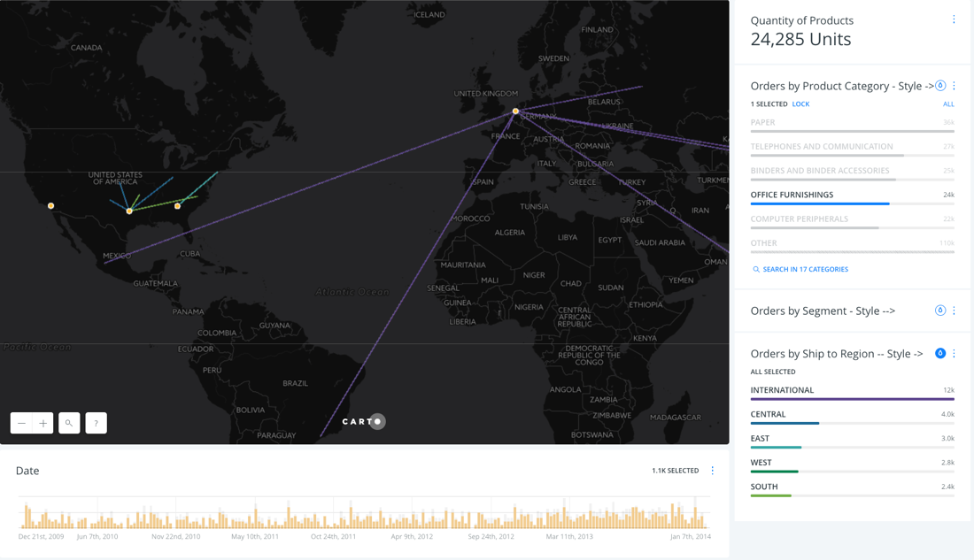
Task: Click the Date histogram bars near Oct 24th, 2011
Action: [x=333, y=518]
